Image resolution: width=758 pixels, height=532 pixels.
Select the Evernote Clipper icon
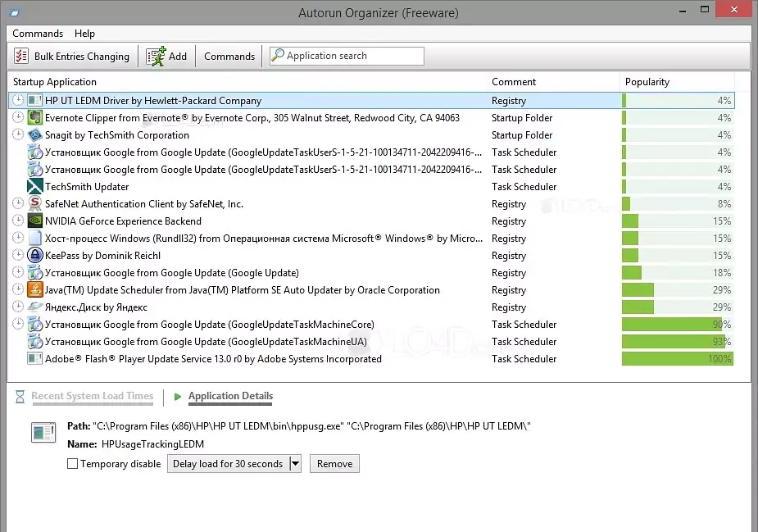coord(34,117)
